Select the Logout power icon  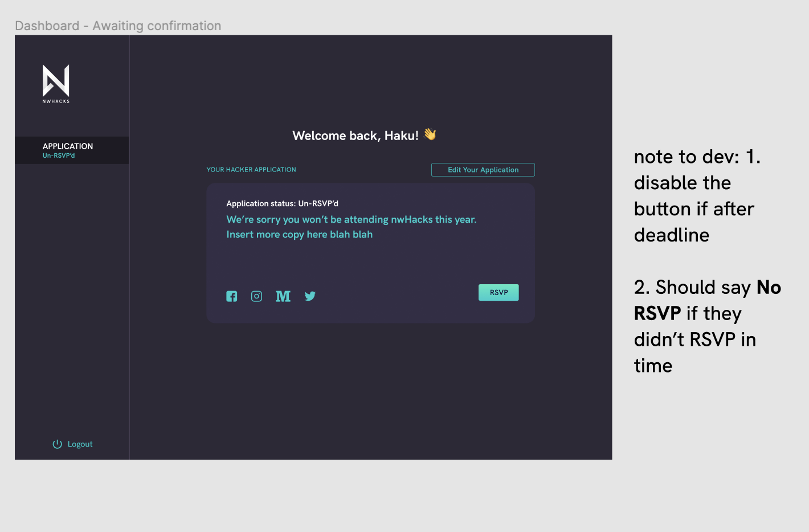point(57,444)
